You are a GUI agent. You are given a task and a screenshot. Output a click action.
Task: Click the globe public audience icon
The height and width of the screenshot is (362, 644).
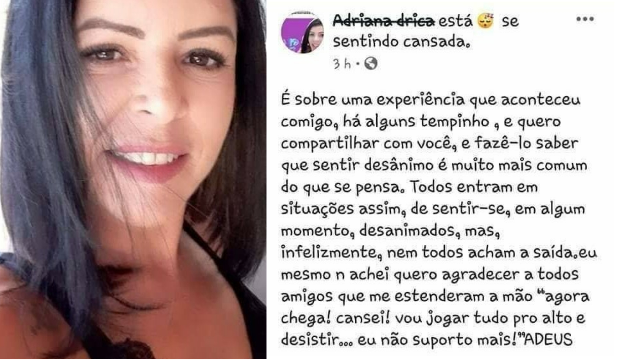(371, 63)
